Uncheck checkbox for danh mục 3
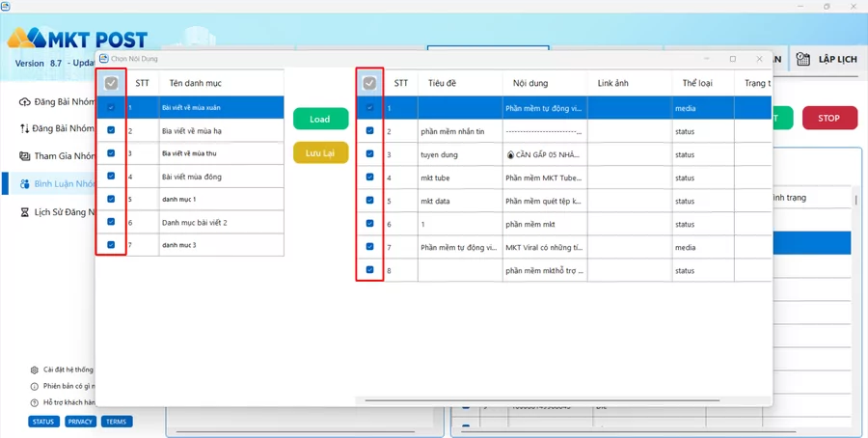Screen dimensions: 868x438 click(x=111, y=244)
